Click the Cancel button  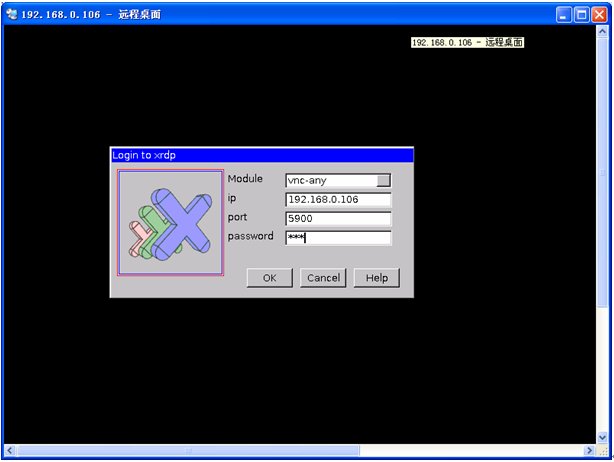click(323, 278)
